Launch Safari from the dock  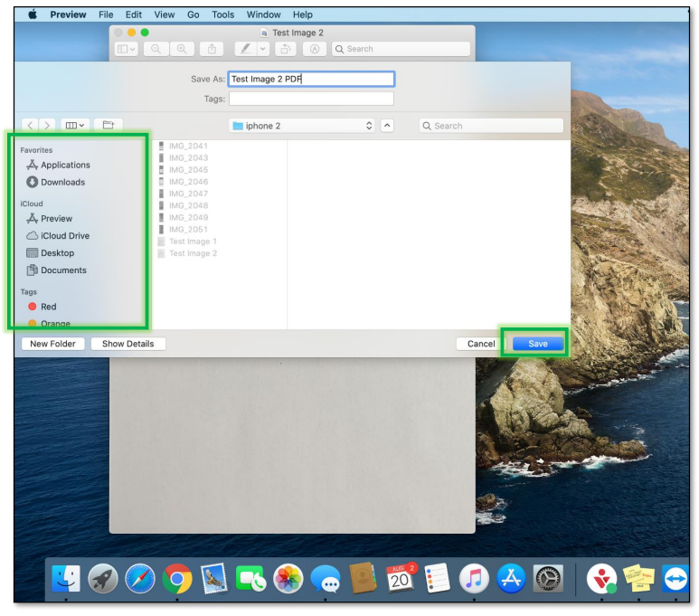pos(140,579)
